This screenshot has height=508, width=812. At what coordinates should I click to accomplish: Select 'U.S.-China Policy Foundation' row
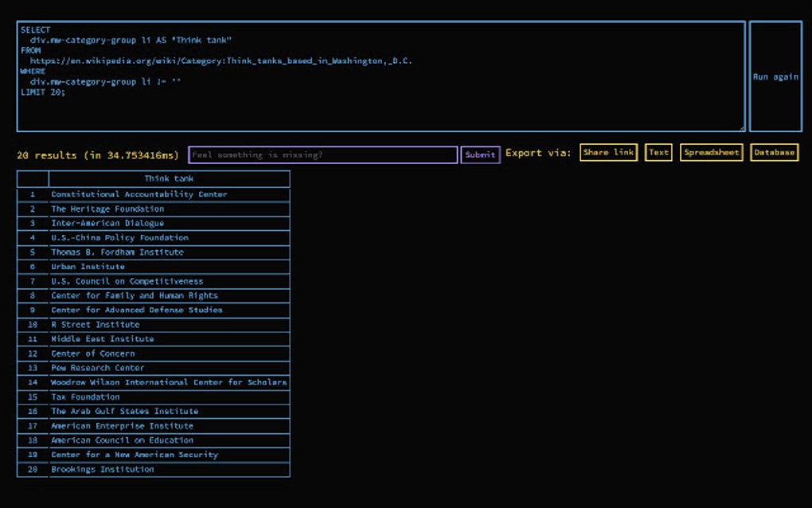(x=154, y=238)
